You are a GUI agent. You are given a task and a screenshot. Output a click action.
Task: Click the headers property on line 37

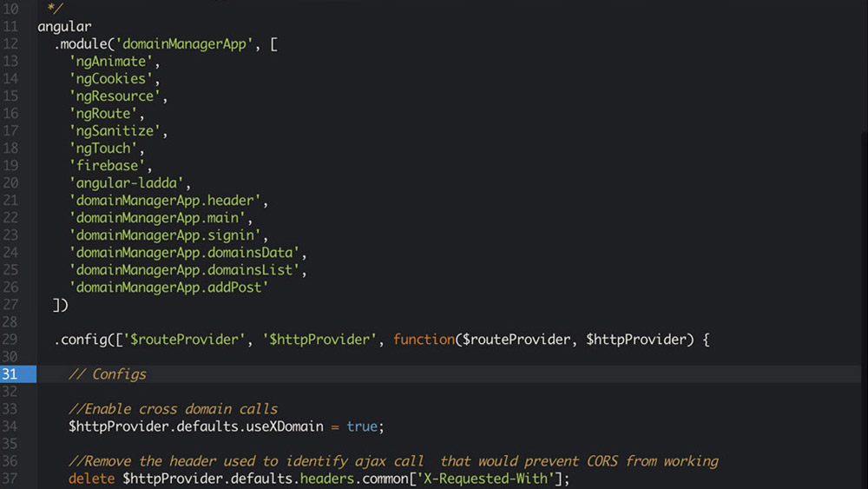327,479
